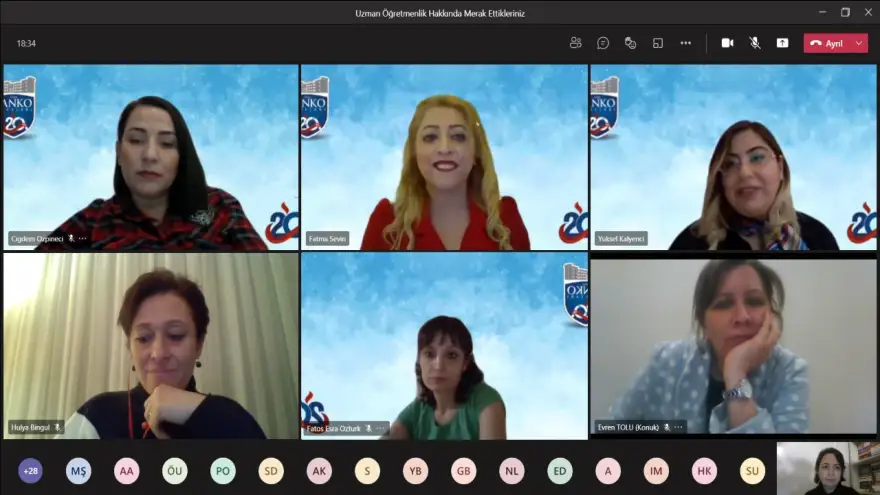
Task: Open more actions (three dots) in toolbar
Action: tap(685, 43)
